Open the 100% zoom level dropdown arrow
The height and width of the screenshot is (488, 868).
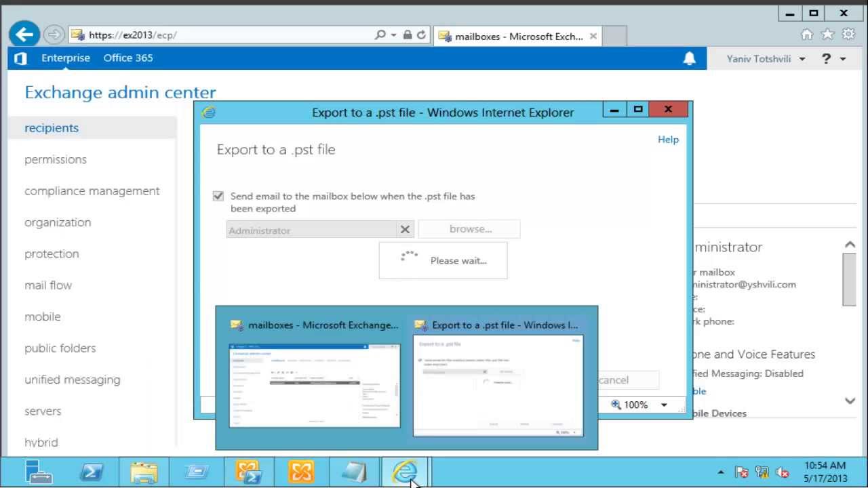click(664, 405)
